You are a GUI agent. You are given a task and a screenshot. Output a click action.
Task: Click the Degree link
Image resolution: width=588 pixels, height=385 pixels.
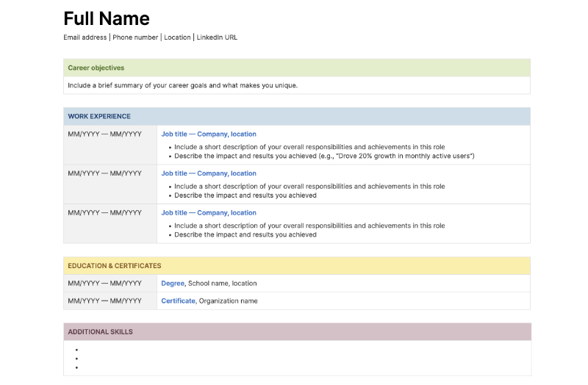pyautogui.click(x=173, y=284)
